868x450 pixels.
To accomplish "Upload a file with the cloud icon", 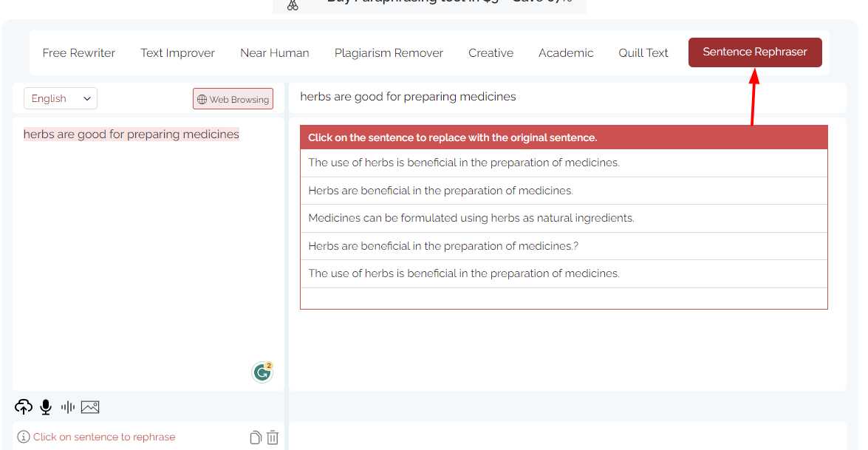I will point(23,407).
